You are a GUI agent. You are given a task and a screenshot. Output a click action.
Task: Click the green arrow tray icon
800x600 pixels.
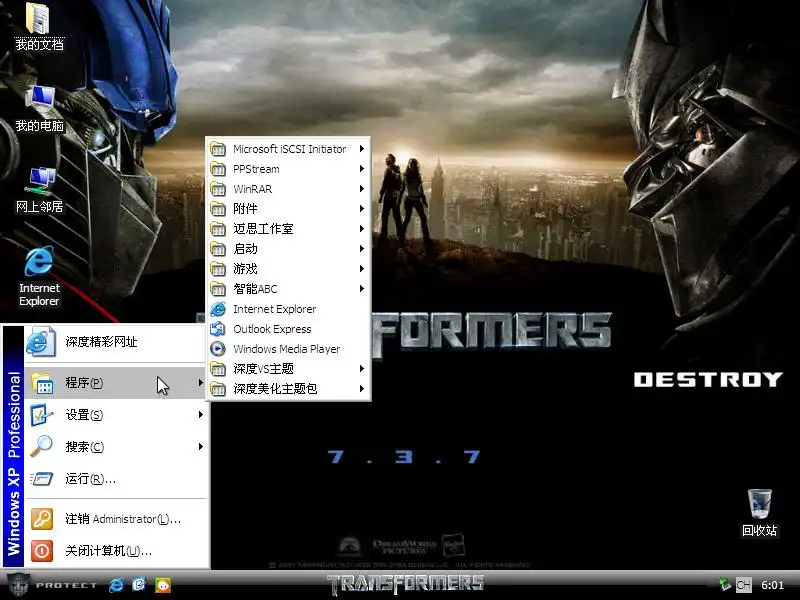tap(724, 584)
